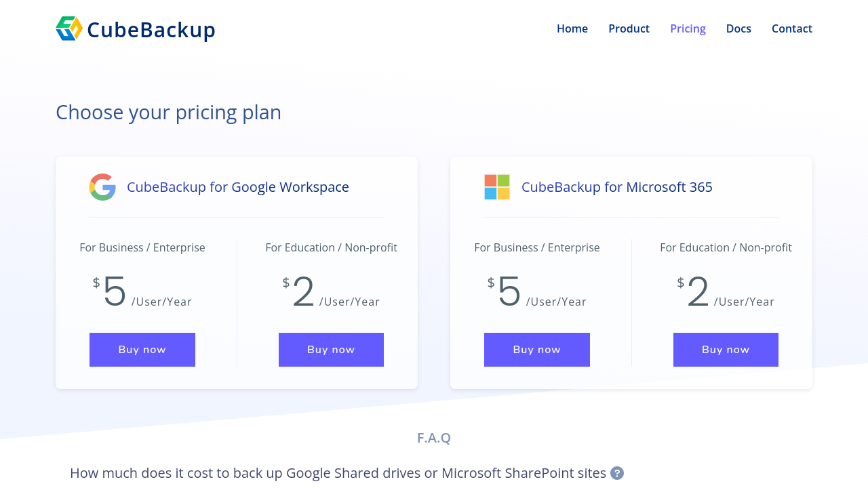Open the Home menu item
The width and height of the screenshot is (868, 488).
click(572, 28)
